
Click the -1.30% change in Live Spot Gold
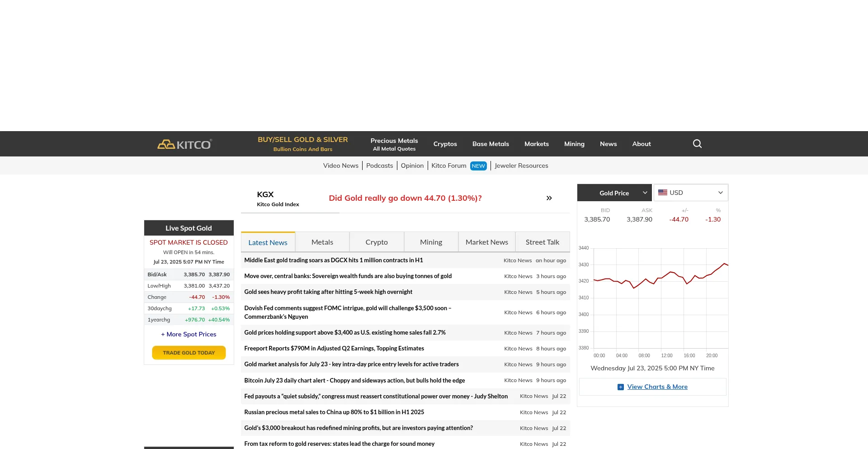(221, 298)
